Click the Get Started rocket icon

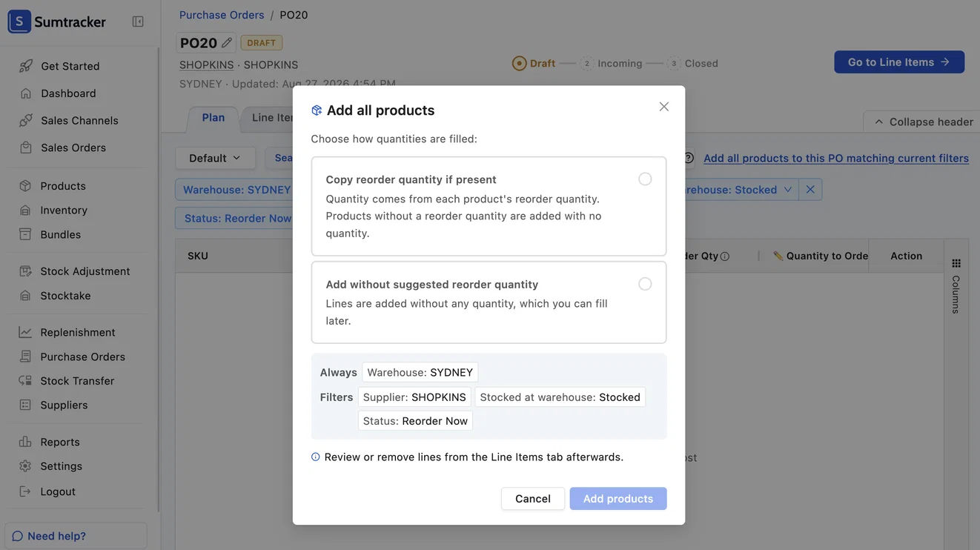(x=26, y=66)
